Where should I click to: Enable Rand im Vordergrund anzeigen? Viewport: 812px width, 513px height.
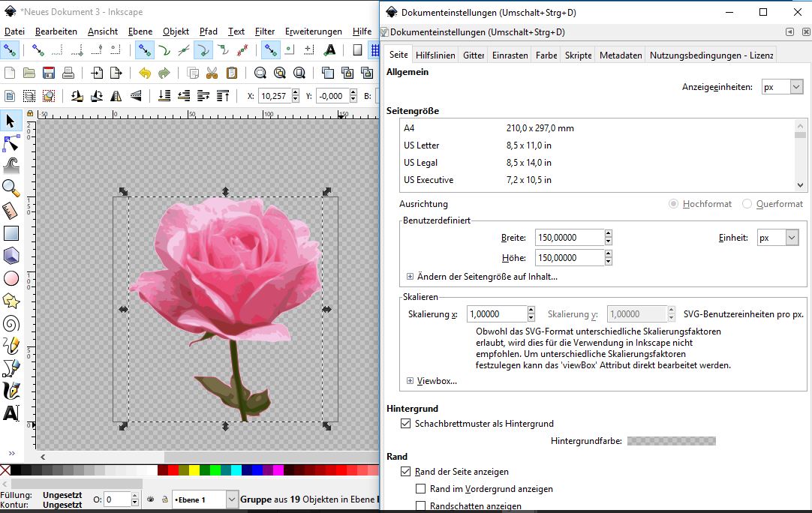click(421, 489)
